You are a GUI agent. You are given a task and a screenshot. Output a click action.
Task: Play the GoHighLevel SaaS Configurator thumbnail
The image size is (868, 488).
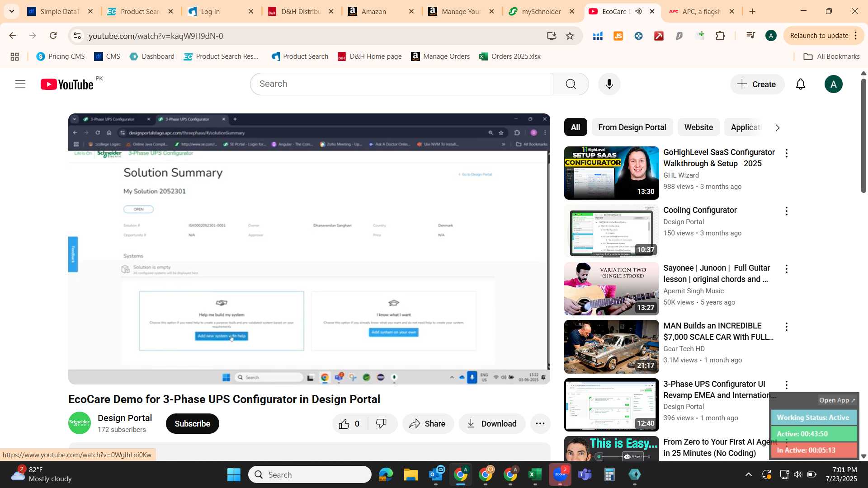coord(611,173)
